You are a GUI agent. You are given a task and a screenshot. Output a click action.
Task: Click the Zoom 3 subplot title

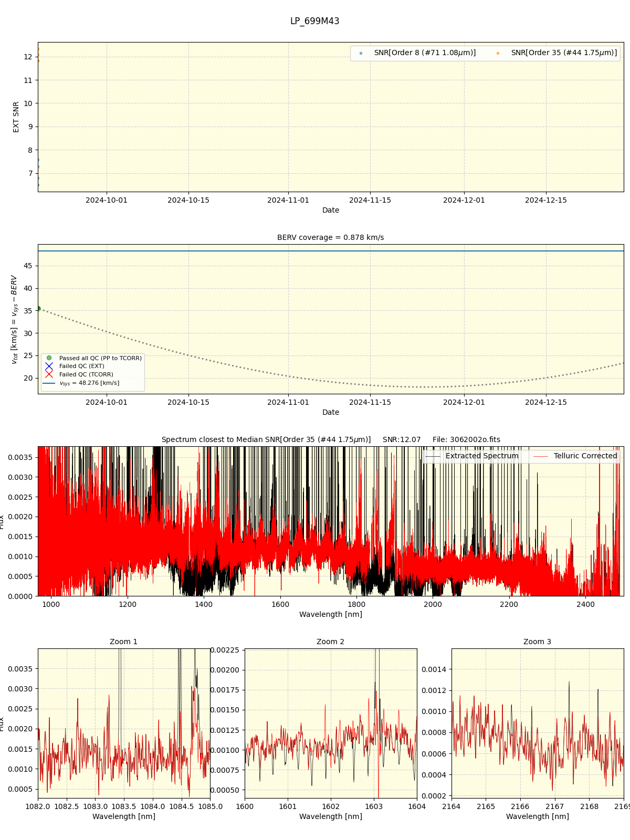pyautogui.click(x=537, y=642)
